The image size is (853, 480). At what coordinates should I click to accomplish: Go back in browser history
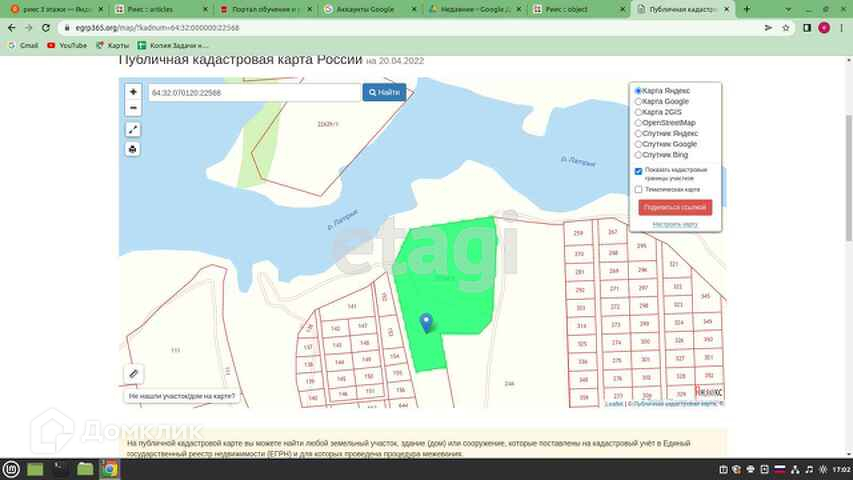pos(11,28)
